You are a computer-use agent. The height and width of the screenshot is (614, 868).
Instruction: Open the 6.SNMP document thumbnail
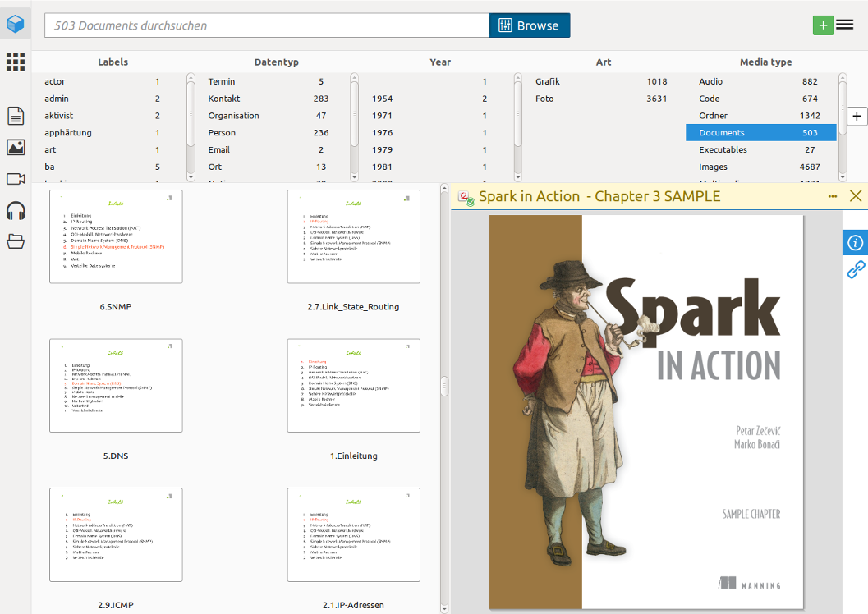tap(116, 236)
